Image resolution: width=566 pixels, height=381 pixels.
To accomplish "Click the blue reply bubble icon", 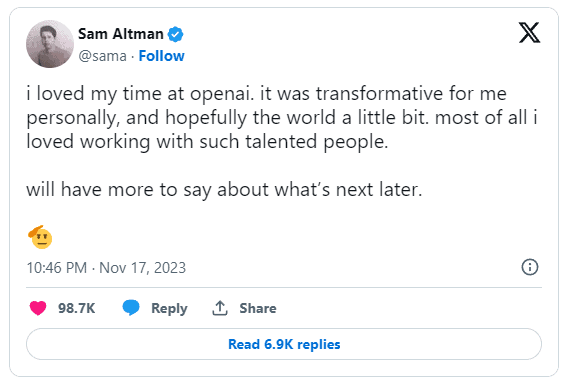I will (131, 308).
